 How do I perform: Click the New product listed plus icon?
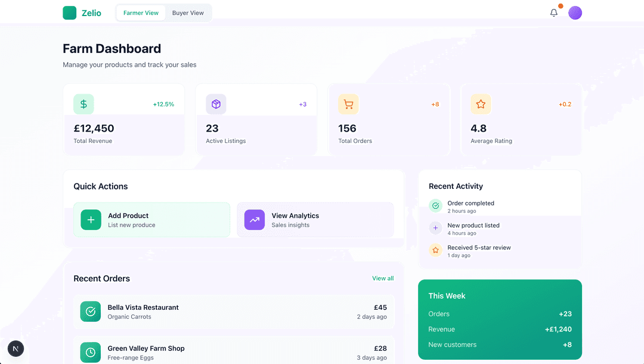[435, 228]
